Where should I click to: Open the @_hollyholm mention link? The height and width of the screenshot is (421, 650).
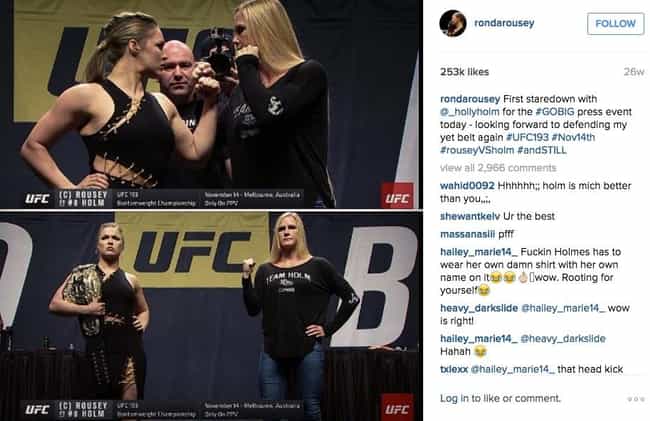[470, 112]
